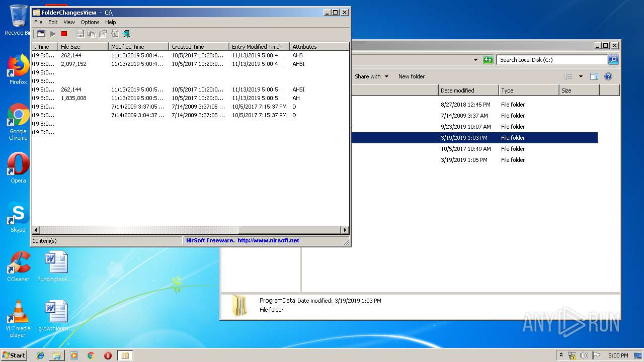Image resolution: width=644 pixels, height=362 pixels.
Task: Click the Explorer search magnifier icon
Action: tap(613, 60)
